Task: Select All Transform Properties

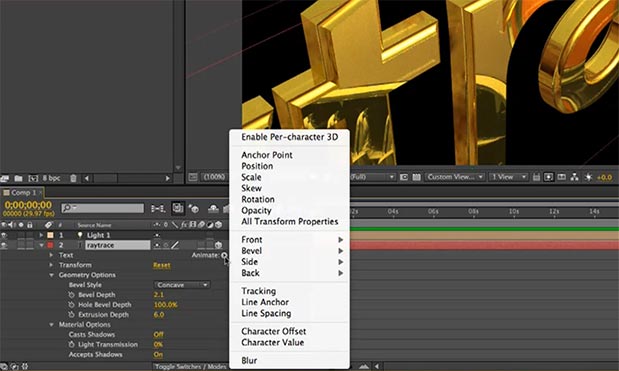Action: pos(289,221)
